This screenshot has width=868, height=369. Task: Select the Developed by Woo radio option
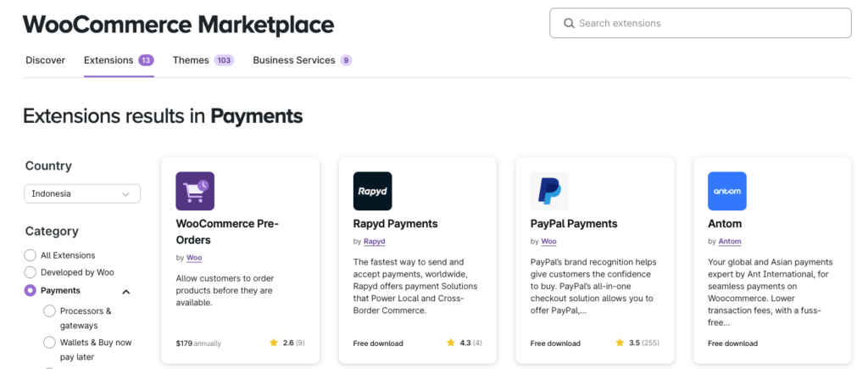(x=31, y=272)
